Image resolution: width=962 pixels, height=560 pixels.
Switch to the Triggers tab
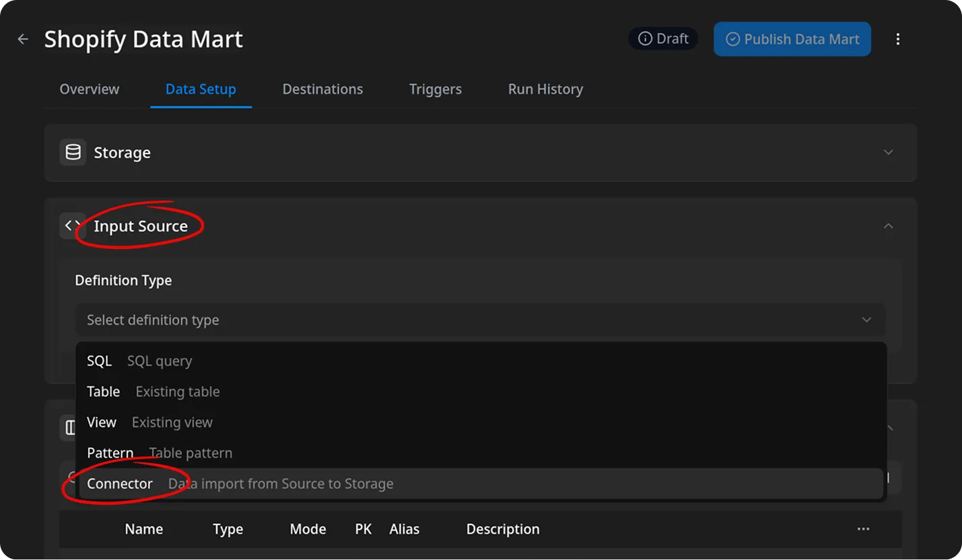(x=435, y=89)
